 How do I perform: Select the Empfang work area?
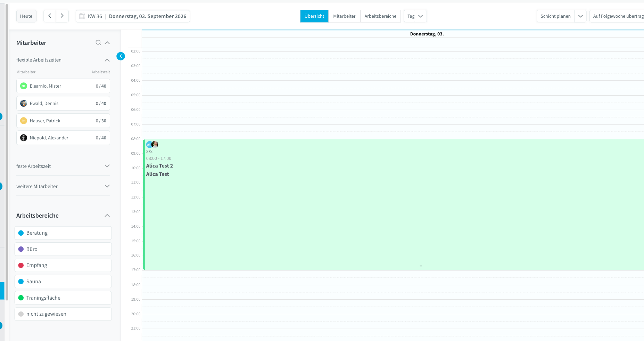[x=63, y=265]
